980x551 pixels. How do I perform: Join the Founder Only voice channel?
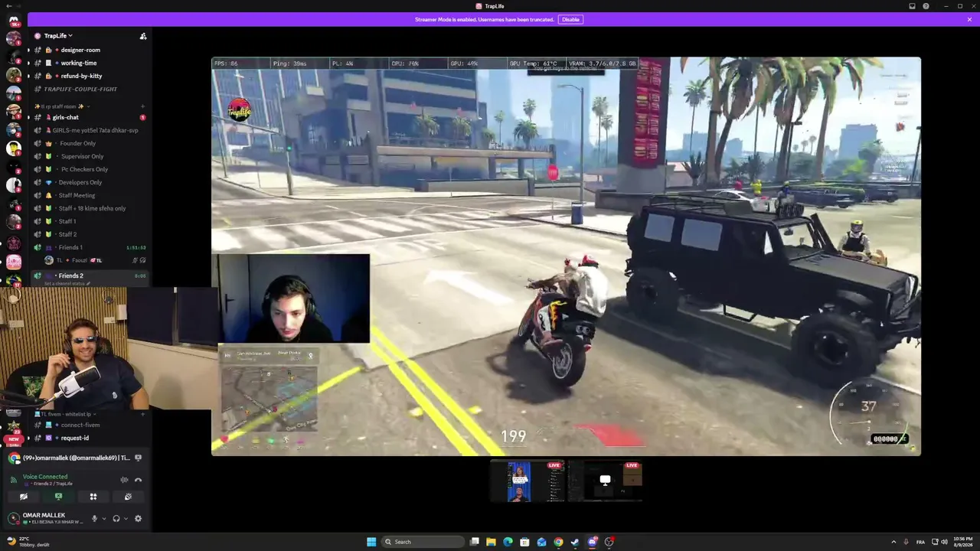click(x=89, y=143)
